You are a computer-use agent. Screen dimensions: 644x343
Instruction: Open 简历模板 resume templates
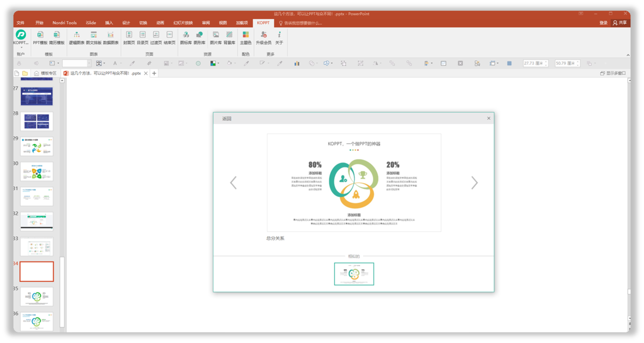coord(57,37)
